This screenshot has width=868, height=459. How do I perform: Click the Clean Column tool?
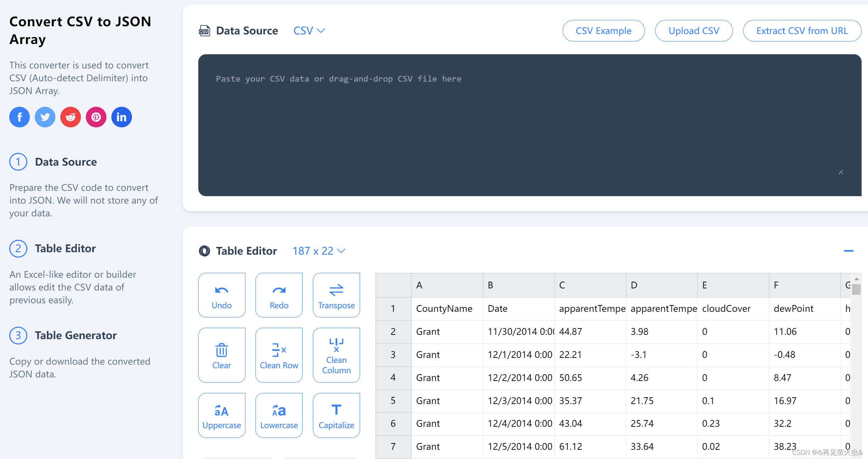(x=336, y=355)
